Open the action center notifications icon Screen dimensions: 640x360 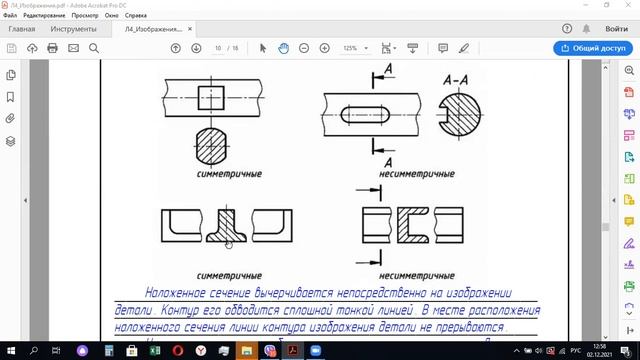(x=625, y=351)
